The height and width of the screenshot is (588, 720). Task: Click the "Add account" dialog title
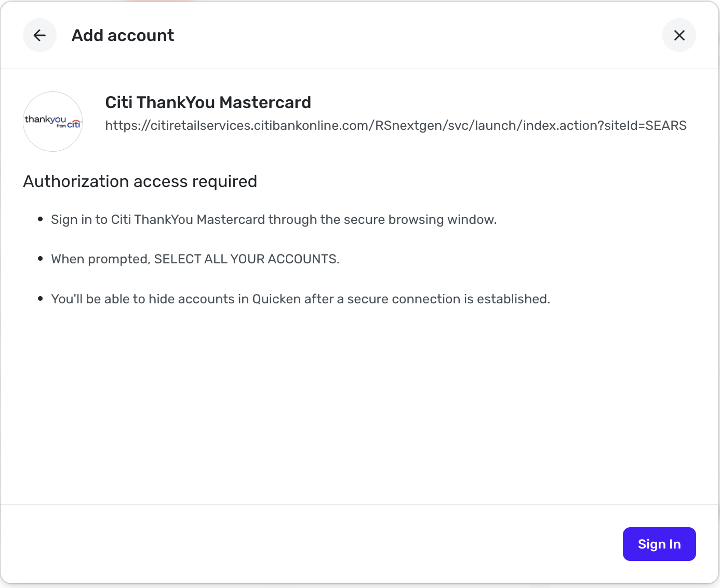coord(123,35)
